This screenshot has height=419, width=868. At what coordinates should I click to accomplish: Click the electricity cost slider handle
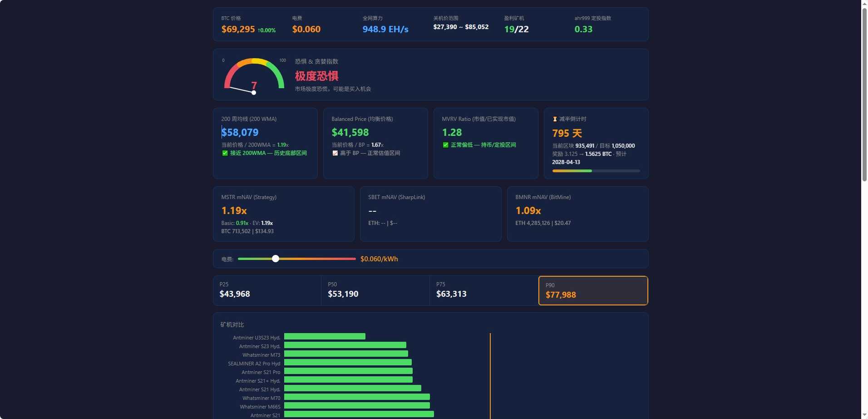point(276,259)
